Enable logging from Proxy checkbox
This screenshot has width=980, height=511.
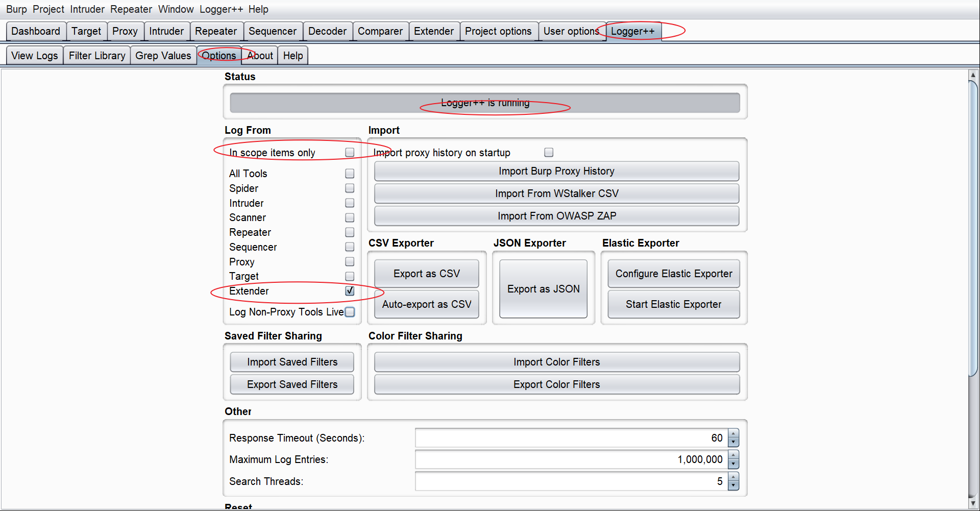(x=350, y=262)
